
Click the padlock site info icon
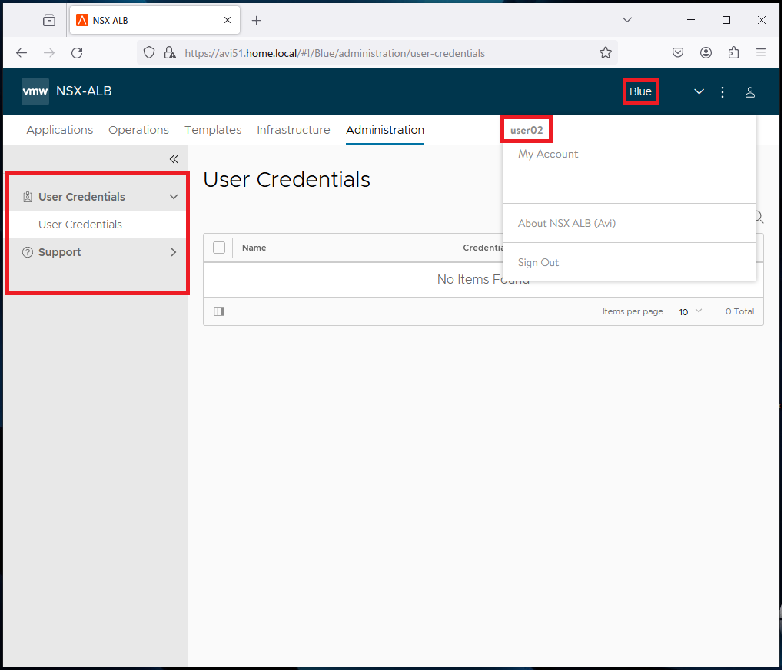pos(170,53)
